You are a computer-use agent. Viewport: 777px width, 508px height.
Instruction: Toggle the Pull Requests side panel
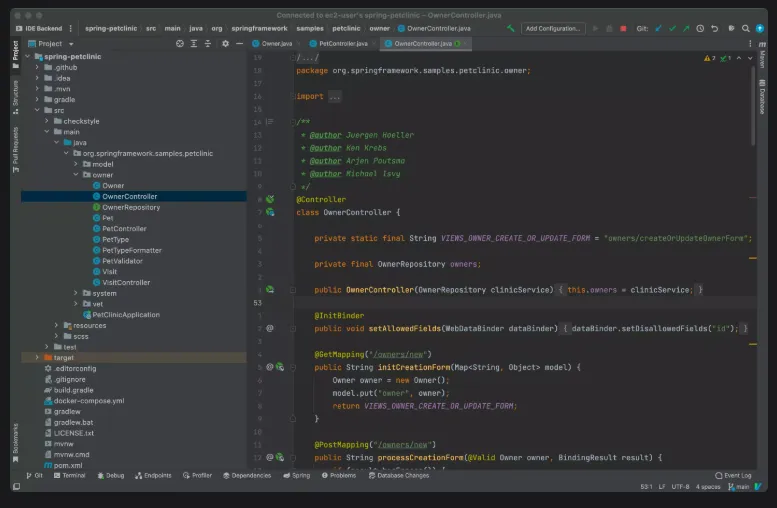pos(15,150)
